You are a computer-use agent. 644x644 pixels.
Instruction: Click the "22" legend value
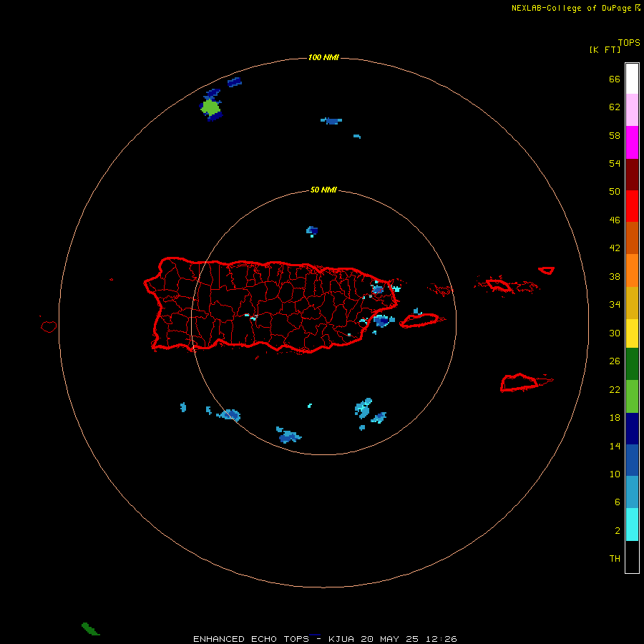coord(615,390)
